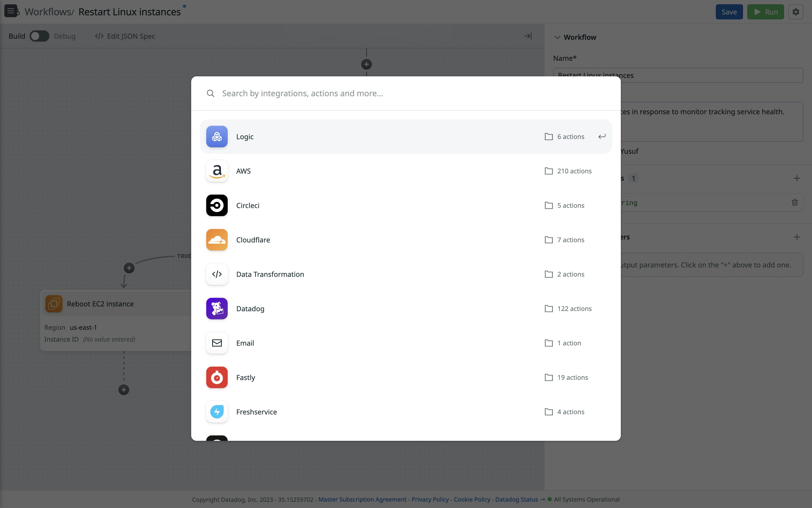Pick the Cloudflare cloud icon

click(x=217, y=240)
